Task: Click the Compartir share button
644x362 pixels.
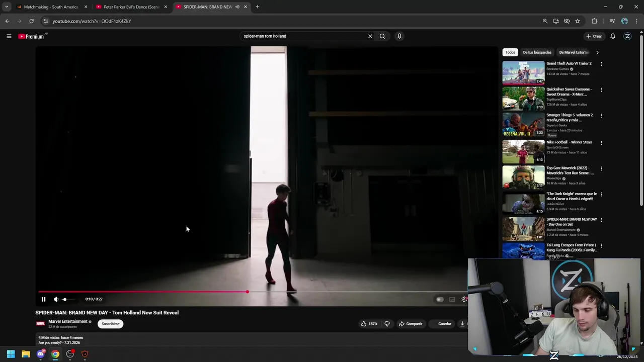Action: [x=411, y=324]
